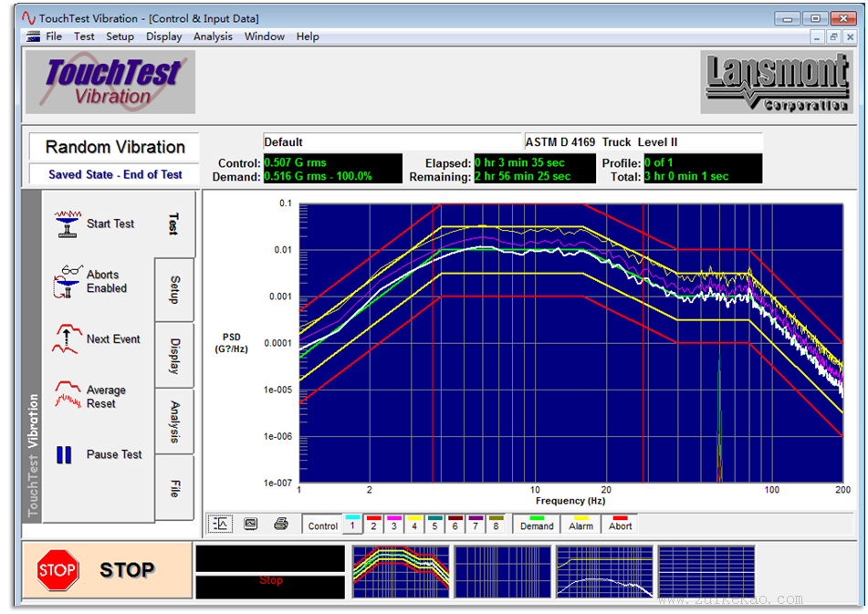The width and height of the screenshot is (868, 614).
Task: Click the Saved State - End of Test status
Action: coord(115,175)
